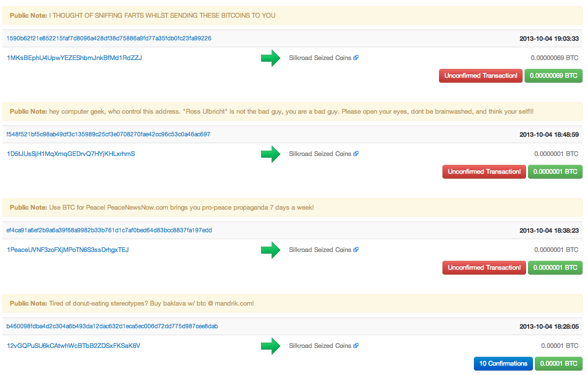Viewport: 588px width, 375px height.
Task: Open transaction hash b460098fdba4d2c304a6...
Action: pyautogui.click(x=112, y=327)
